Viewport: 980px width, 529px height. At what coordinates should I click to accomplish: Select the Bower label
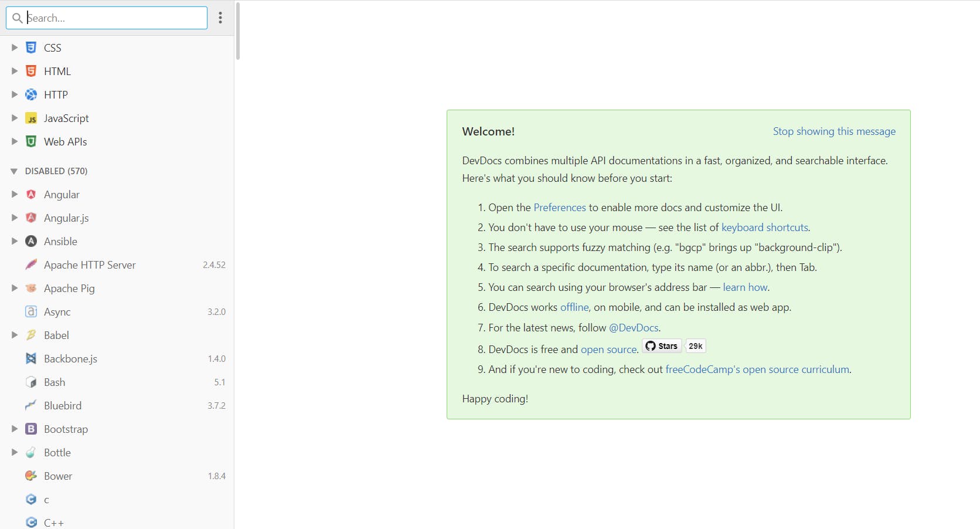point(58,476)
